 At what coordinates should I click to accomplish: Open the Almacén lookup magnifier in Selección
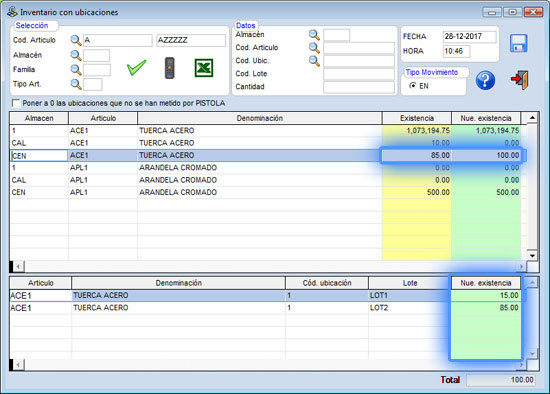[76, 55]
